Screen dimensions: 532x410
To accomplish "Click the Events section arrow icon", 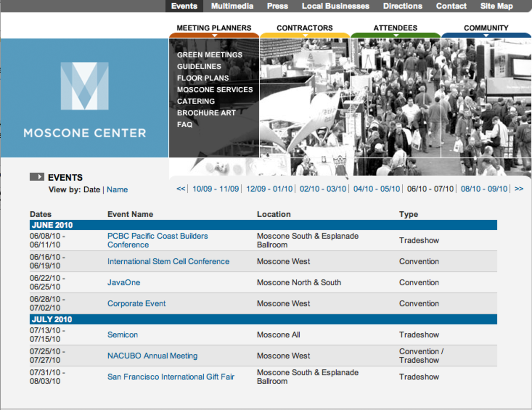I will point(37,177).
